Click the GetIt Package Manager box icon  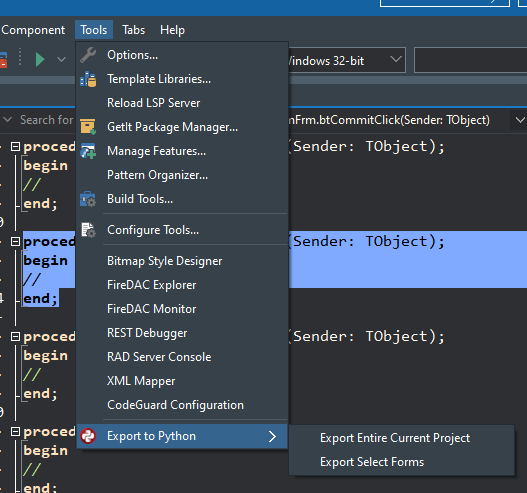coord(88,127)
